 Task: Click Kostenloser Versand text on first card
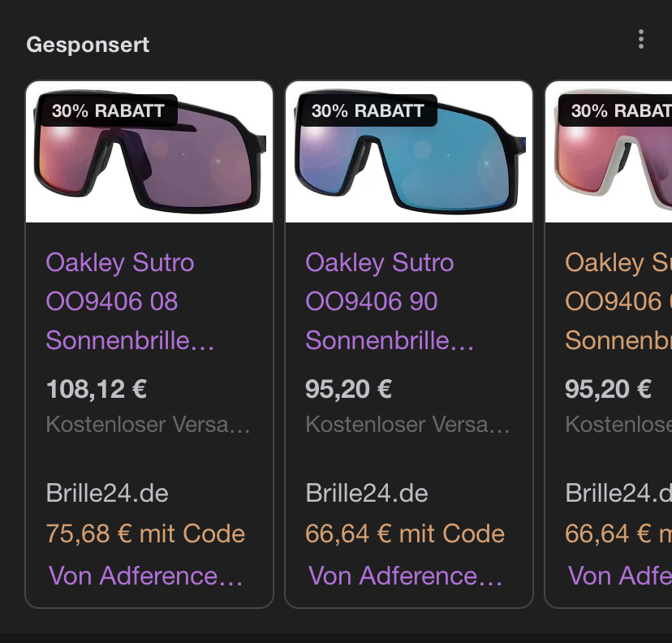click(148, 425)
